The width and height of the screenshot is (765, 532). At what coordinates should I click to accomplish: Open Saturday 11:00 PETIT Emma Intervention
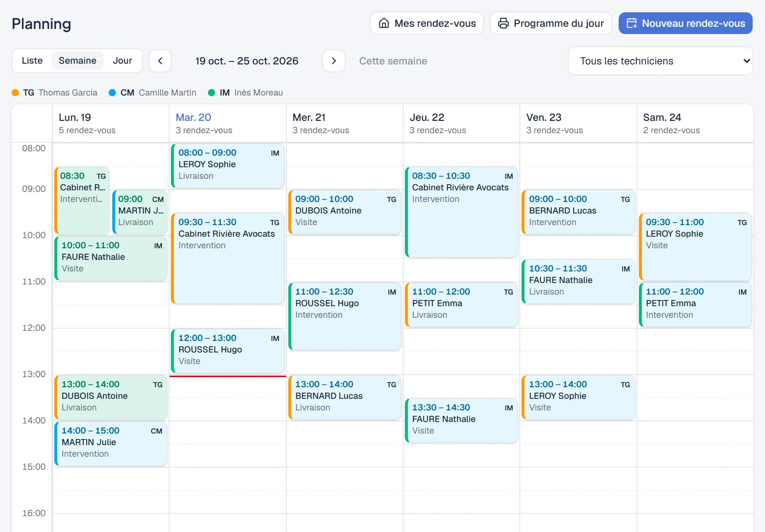tap(695, 305)
